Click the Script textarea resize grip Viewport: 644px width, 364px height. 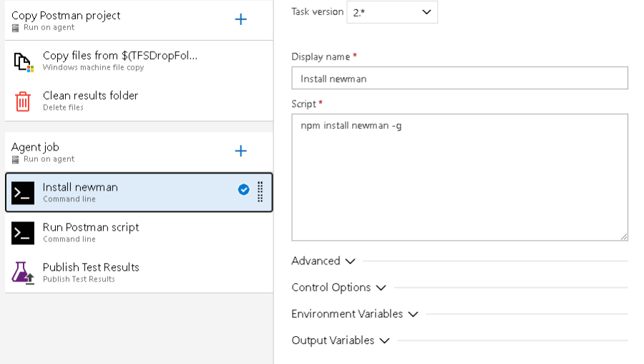pyautogui.click(x=624, y=236)
